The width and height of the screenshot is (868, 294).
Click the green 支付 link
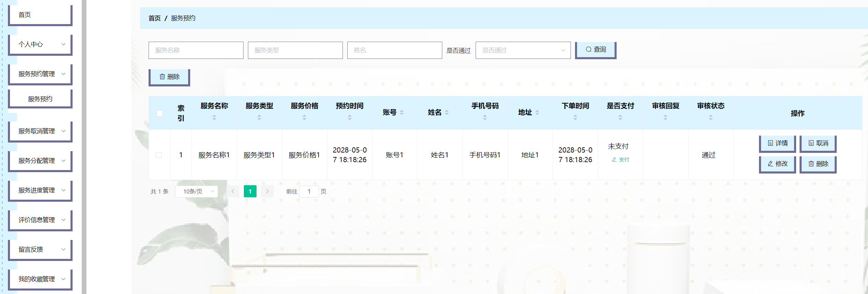pyautogui.click(x=620, y=160)
